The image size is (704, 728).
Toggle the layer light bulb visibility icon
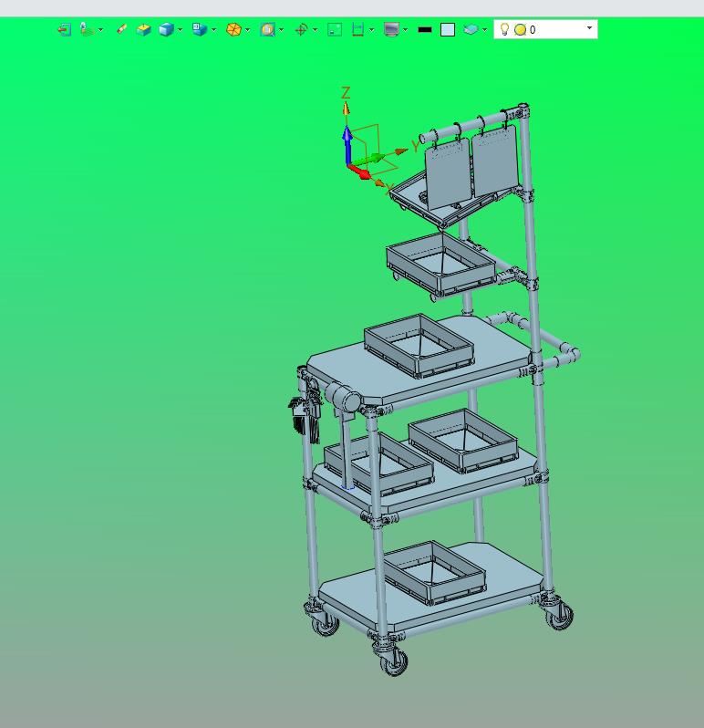coord(504,29)
